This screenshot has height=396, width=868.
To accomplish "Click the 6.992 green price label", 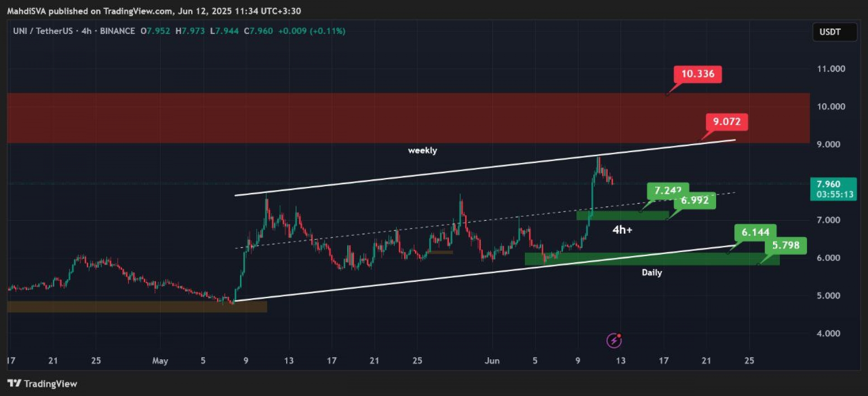I will click(x=695, y=200).
